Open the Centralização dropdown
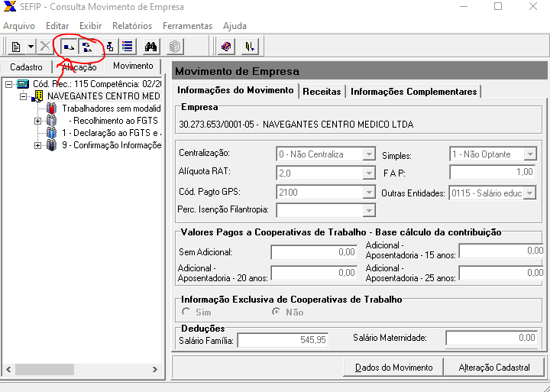550x392 pixels. coord(369,154)
